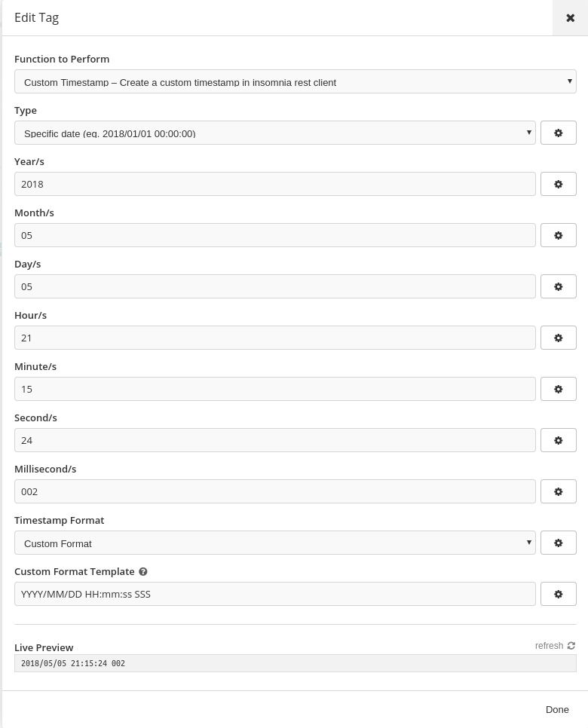Click the gear icon next to Millisecond/s

pos(559,491)
